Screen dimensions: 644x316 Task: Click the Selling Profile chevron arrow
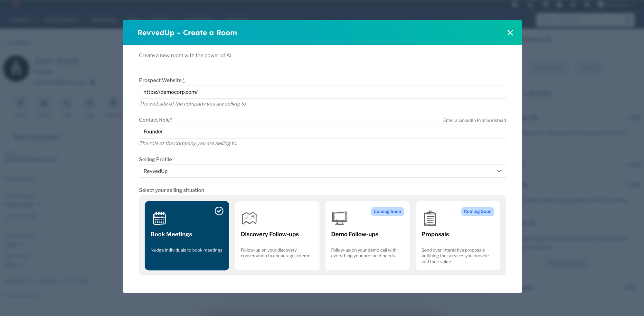pyautogui.click(x=499, y=171)
